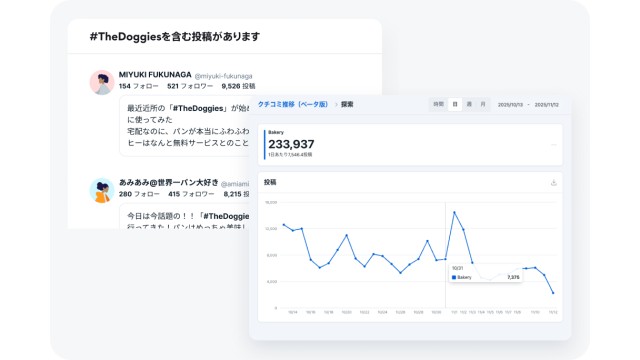
Task: Click the 16,000 y-axis label
Action: click(271, 202)
